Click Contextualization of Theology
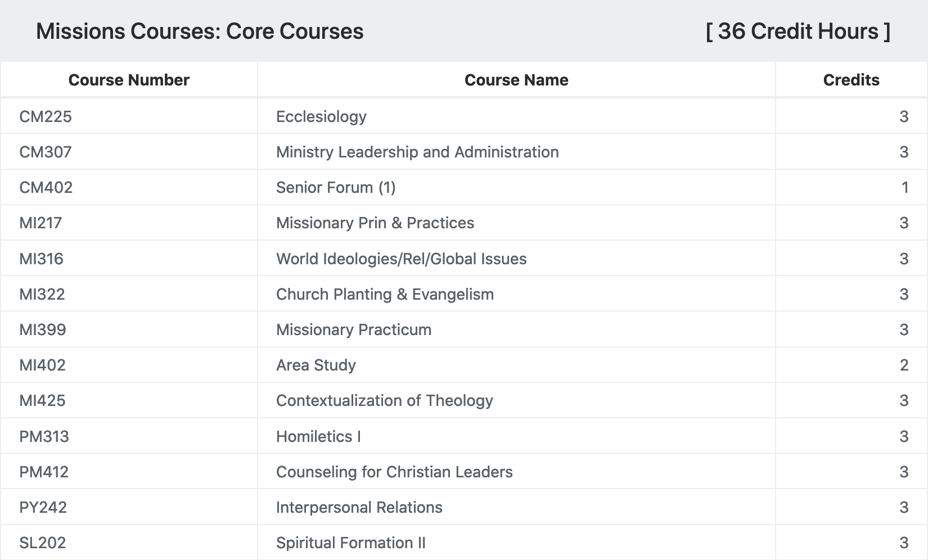The height and width of the screenshot is (560, 928). [385, 400]
